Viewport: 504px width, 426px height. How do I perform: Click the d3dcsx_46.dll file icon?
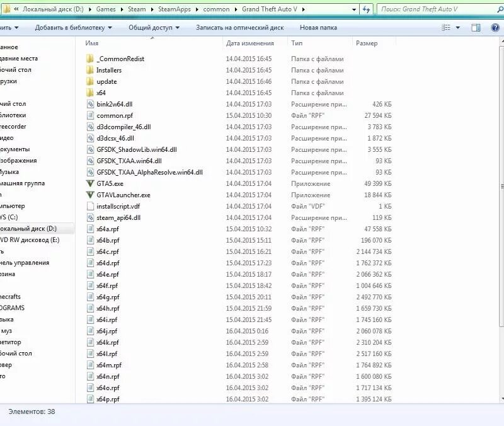(90, 138)
